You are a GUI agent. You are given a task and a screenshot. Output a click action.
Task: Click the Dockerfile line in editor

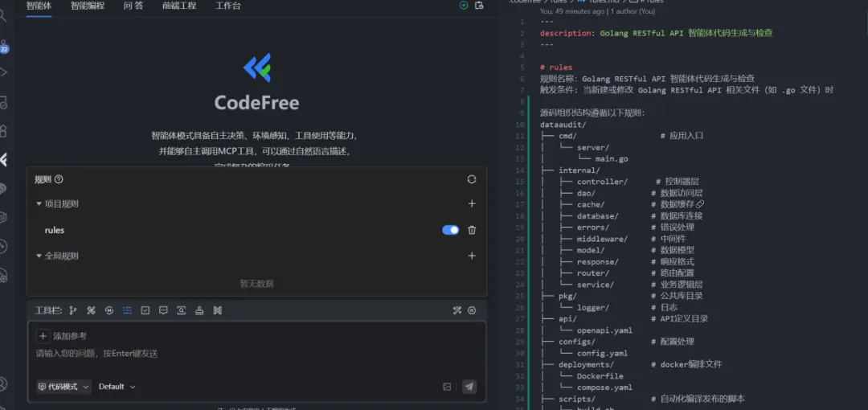[x=600, y=376]
